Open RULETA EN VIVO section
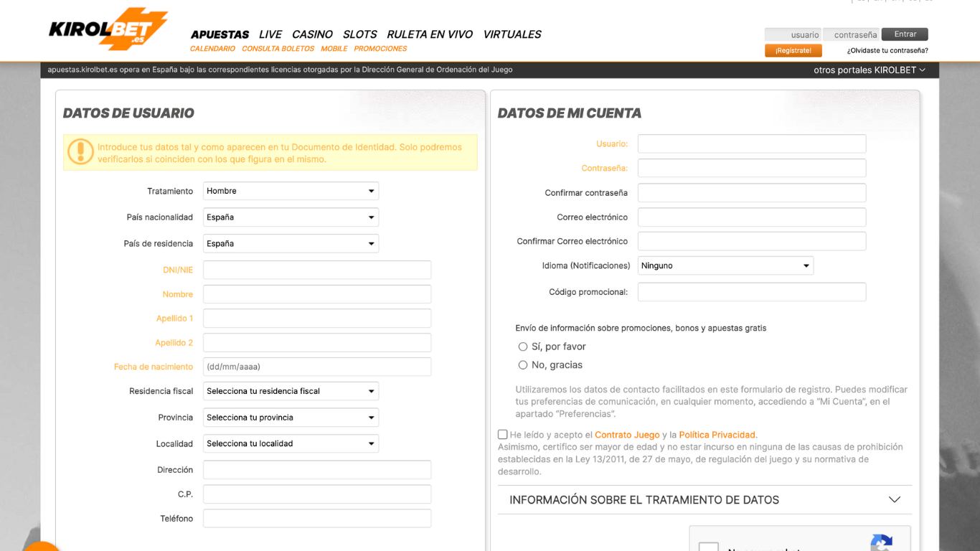The width and height of the screenshot is (980, 551). click(x=430, y=34)
